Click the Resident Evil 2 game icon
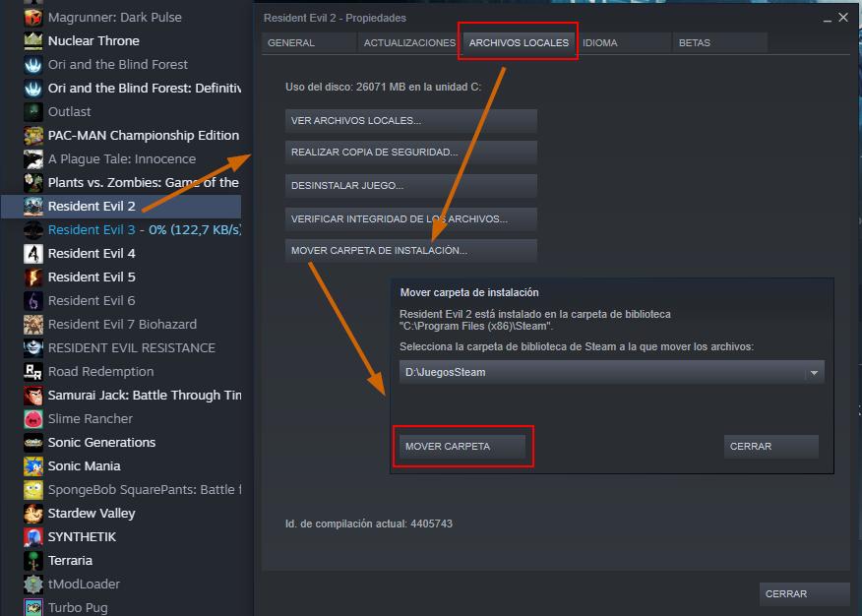The image size is (862, 616). point(33,207)
